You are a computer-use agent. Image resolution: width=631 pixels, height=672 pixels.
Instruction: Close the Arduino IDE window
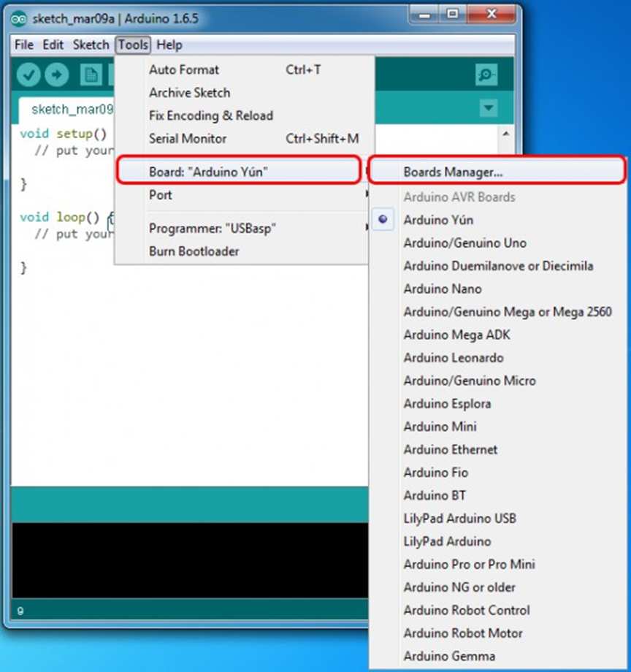tap(490, 15)
